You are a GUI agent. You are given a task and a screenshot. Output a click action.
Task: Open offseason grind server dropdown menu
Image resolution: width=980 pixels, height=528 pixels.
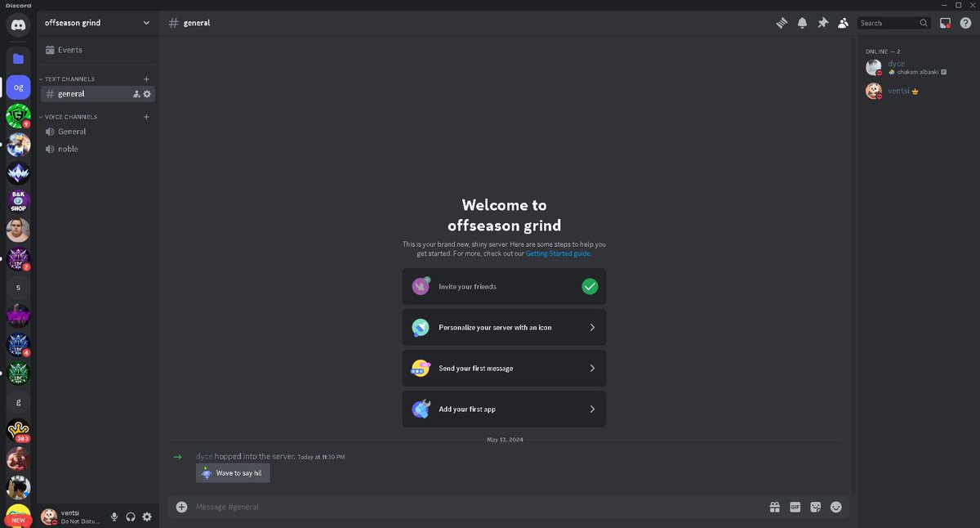point(98,23)
